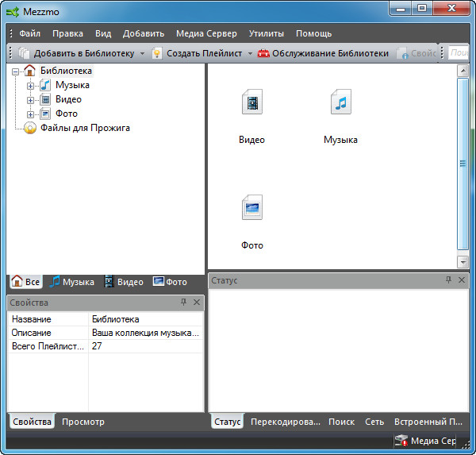Open the Создать Плейлист dropdown arrow
Image resolution: width=476 pixels, height=455 pixels.
click(249, 53)
